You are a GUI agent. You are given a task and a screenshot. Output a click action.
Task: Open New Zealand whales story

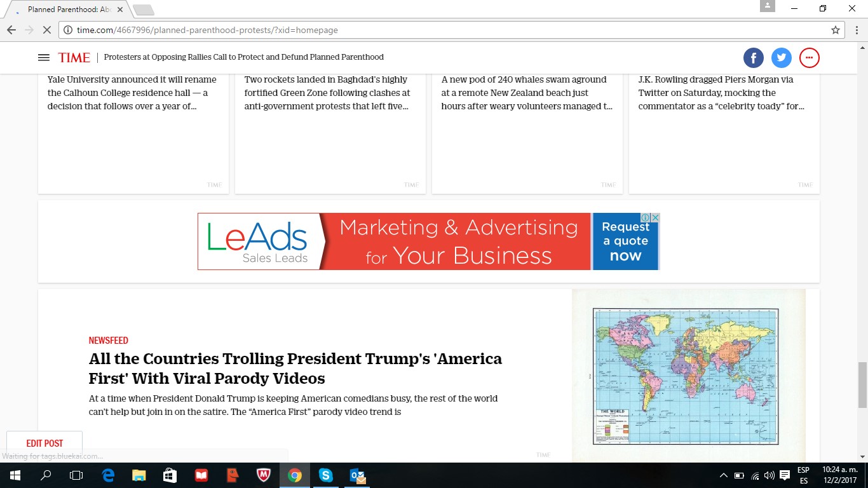point(527,93)
